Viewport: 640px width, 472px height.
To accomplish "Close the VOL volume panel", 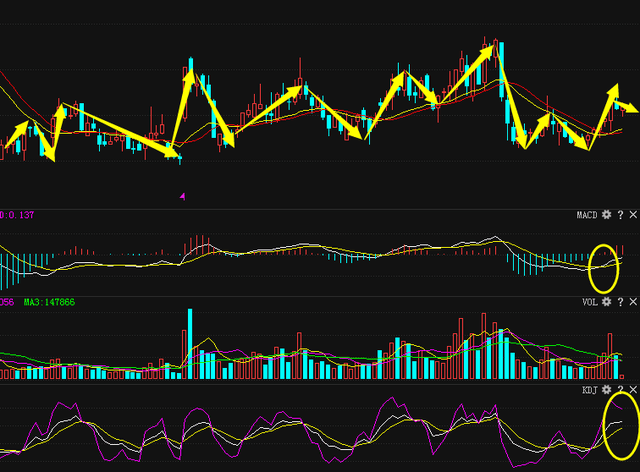I will (633, 301).
